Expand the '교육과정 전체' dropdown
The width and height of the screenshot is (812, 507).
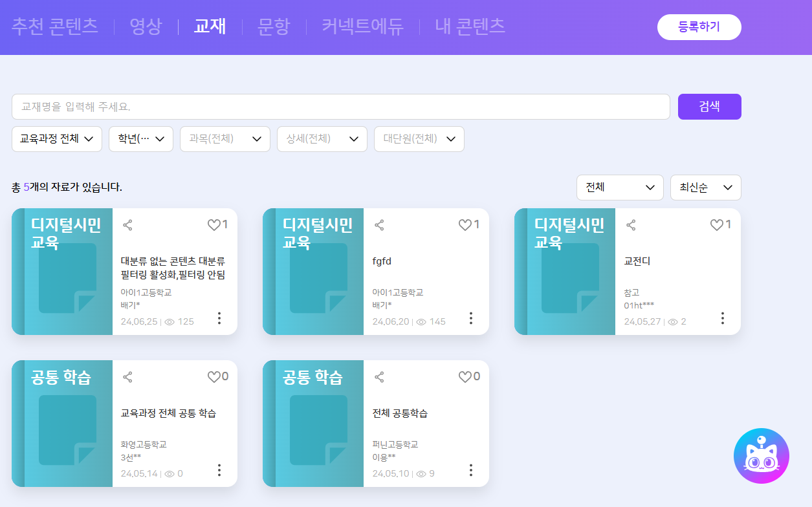coord(57,139)
